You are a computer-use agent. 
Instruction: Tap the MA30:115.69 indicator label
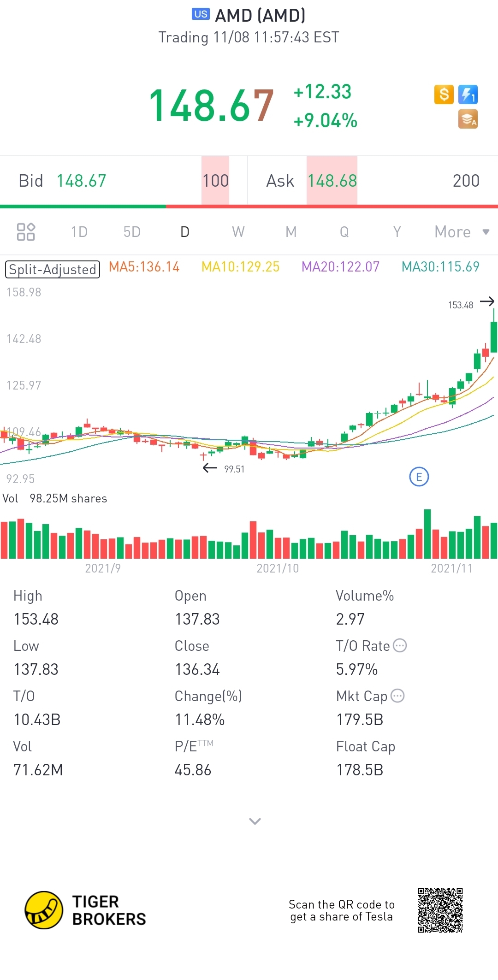[x=441, y=267]
